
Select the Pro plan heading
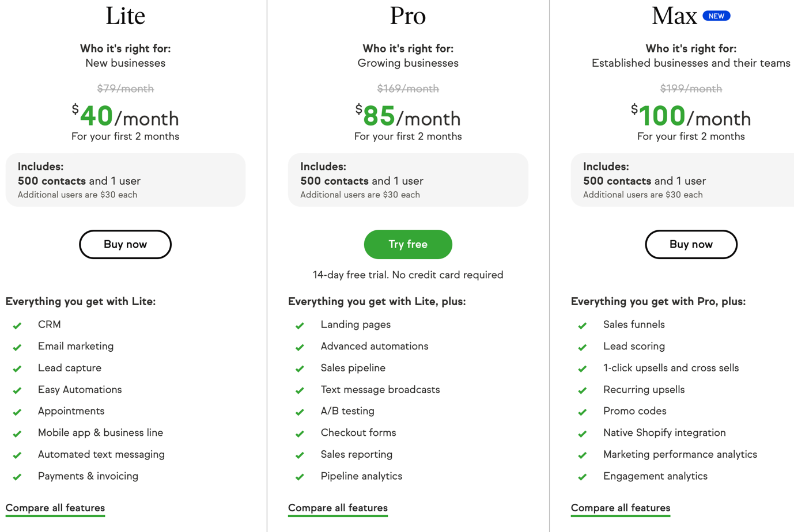coord(408,16)
